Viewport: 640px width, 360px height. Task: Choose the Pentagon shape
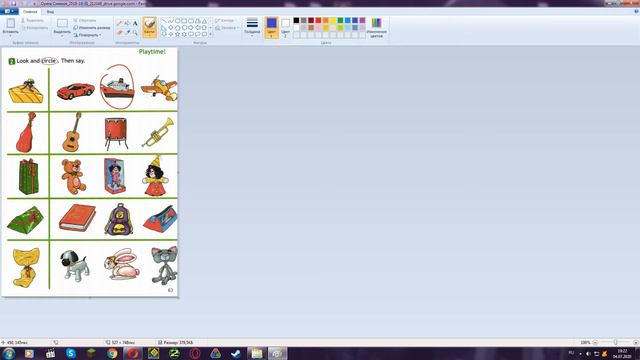[178, 28]
